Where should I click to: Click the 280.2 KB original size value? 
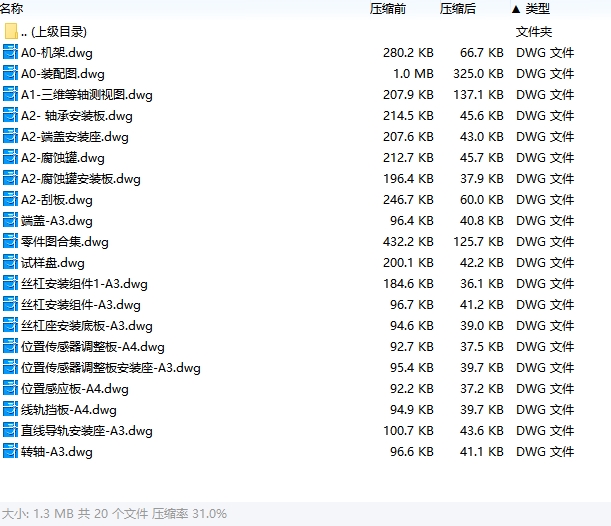[408, 53]
